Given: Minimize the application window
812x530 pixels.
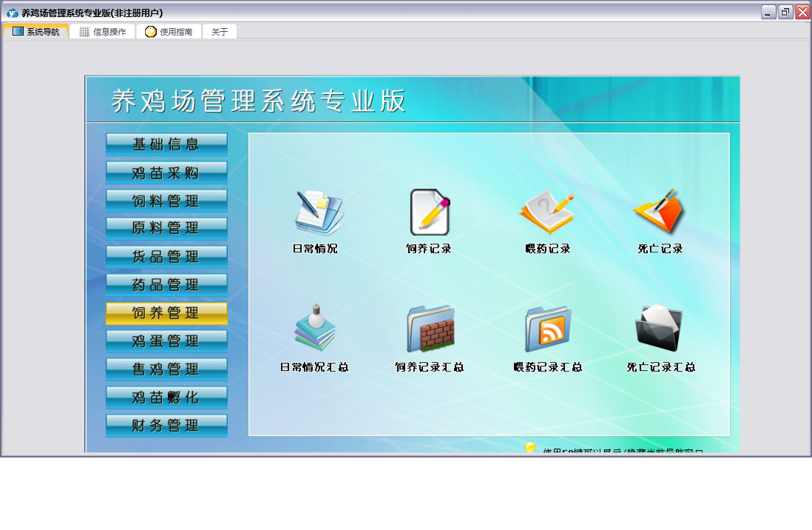Looking at the screenshot, I should [768, 12].
